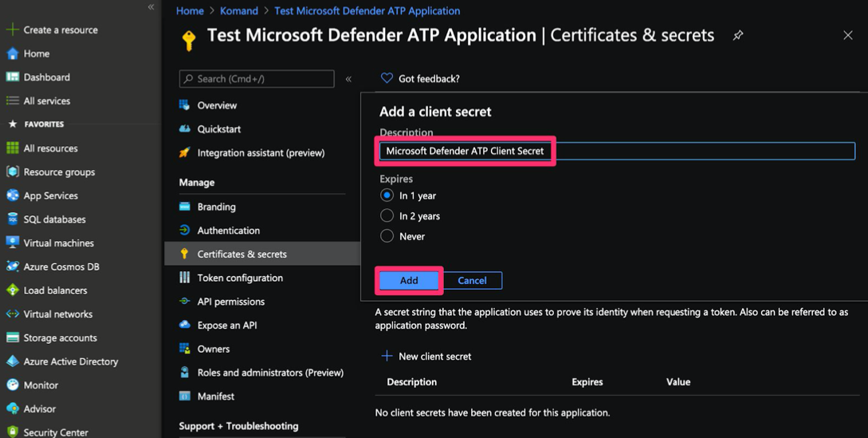The height and width of the screenshot is (438, 868).
Task: Click the Virtual networks icon
Action: pos(12,314)
